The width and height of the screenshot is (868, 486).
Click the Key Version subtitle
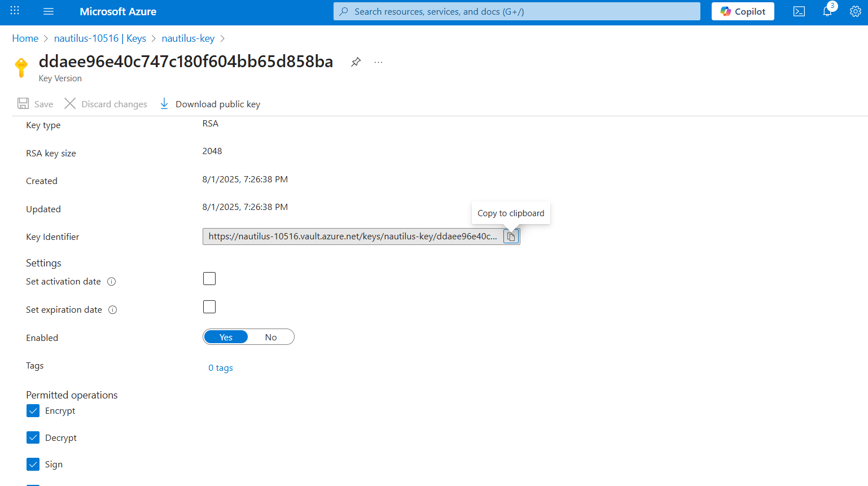(x=60, y=78)
